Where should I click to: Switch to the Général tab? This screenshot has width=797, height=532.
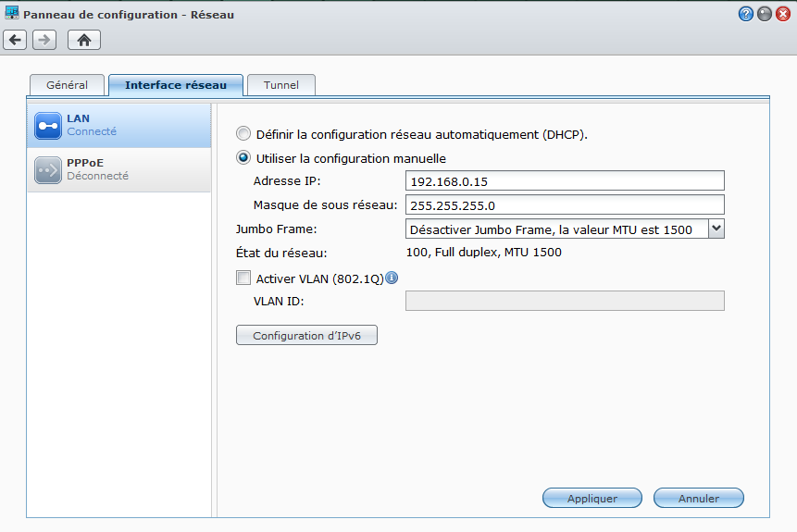(67, 85)
